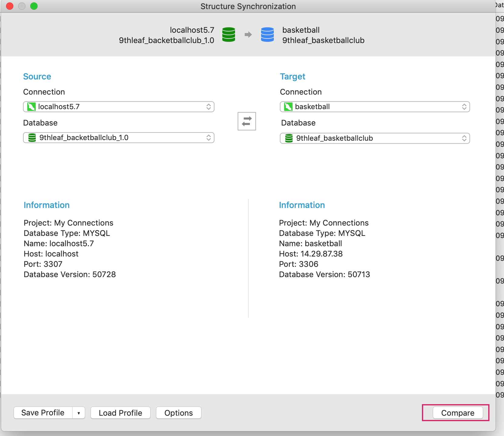This screenshot has height=436, width=504.
Task: Open the Target Database dropdown
Action: [464, 138]
